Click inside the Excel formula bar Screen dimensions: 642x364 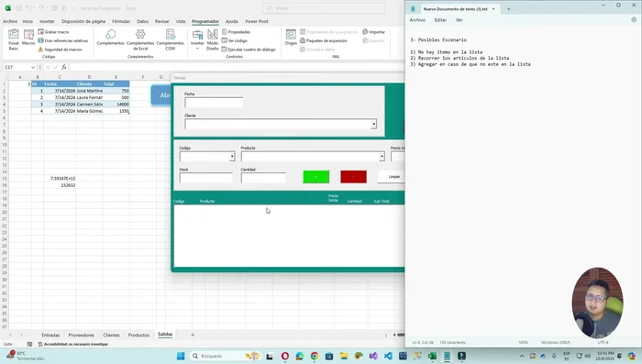coord(236,67)
